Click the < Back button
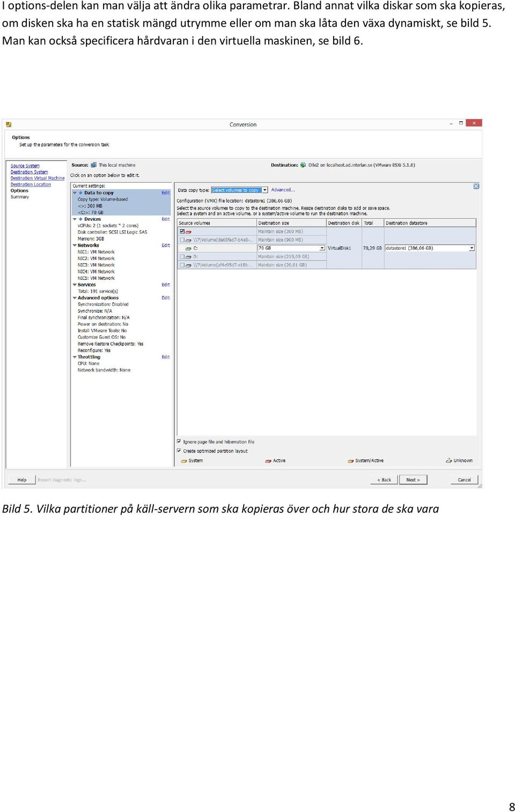This screenshot has width=515, height=812. click(384, 480)
